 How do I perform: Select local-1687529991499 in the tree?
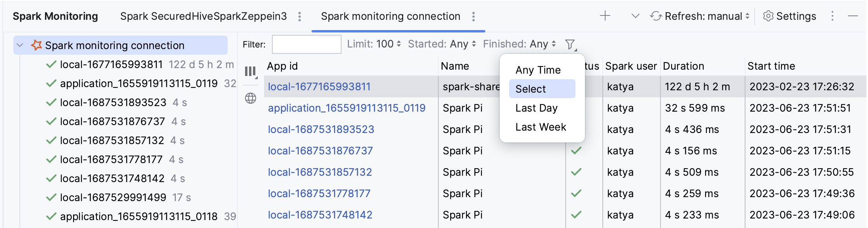113,198
